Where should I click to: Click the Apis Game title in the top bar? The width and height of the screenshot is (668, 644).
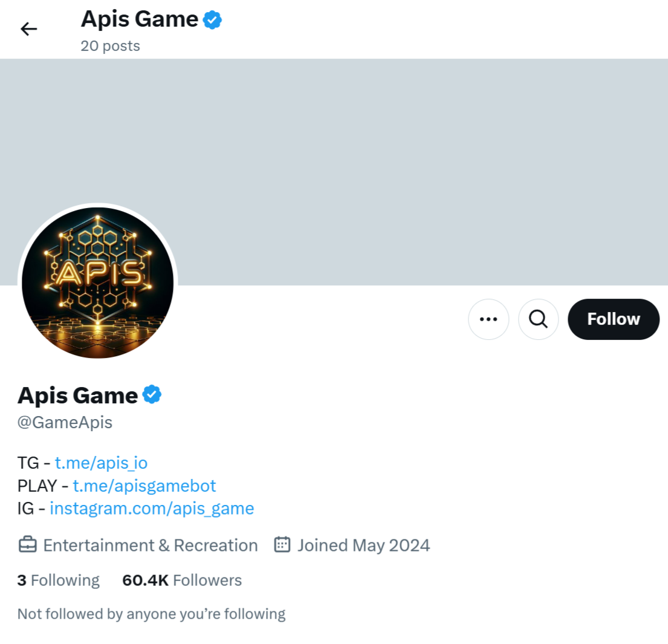pos(138,19)
